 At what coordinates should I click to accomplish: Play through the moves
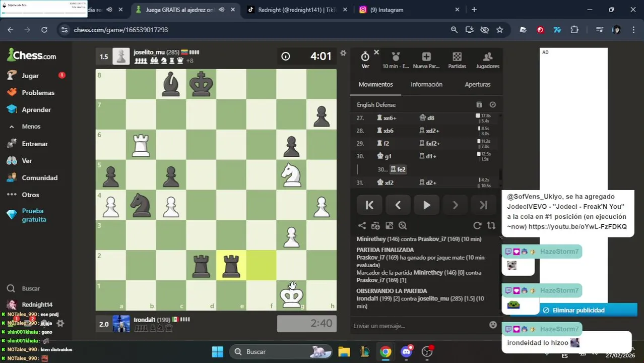pos(426,205)
